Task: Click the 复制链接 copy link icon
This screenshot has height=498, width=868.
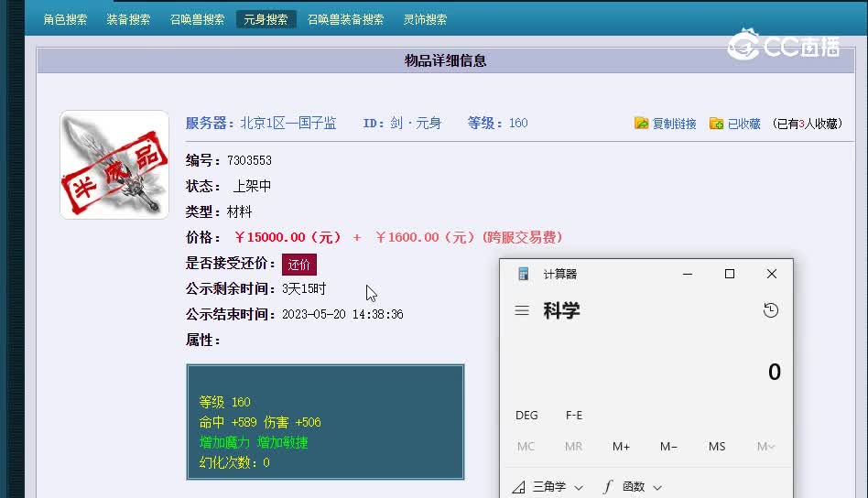Action: [642, 124]
